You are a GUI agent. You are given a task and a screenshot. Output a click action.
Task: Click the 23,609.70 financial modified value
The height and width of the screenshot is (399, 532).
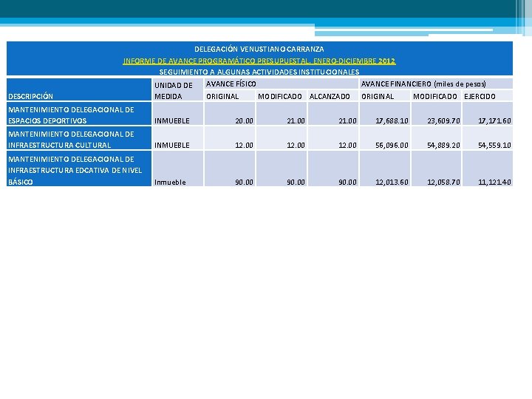pyautogui.click(x=444, y=120)
